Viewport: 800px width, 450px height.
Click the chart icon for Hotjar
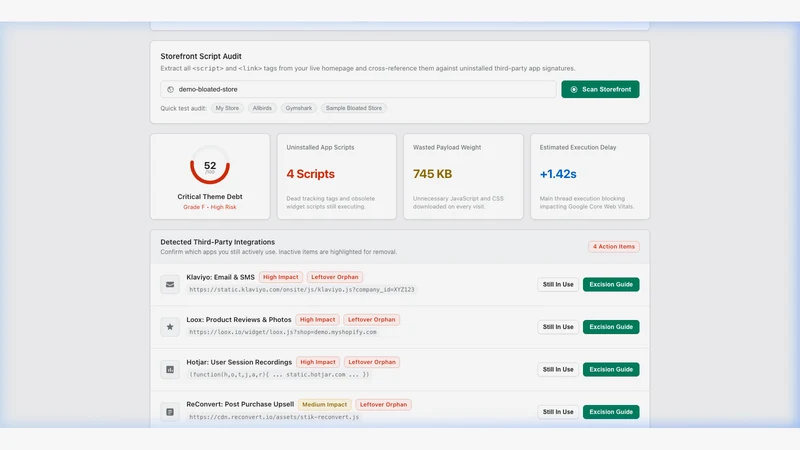[x=170, y=369]
